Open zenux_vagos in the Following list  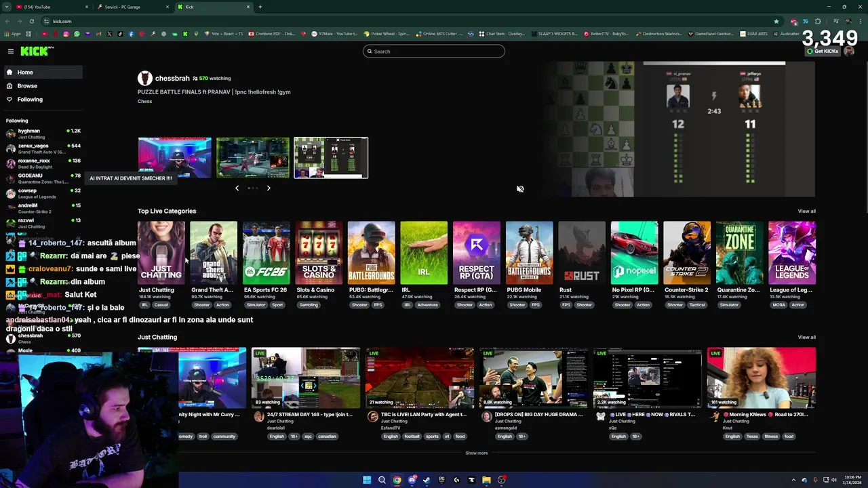tap(42, 148)
